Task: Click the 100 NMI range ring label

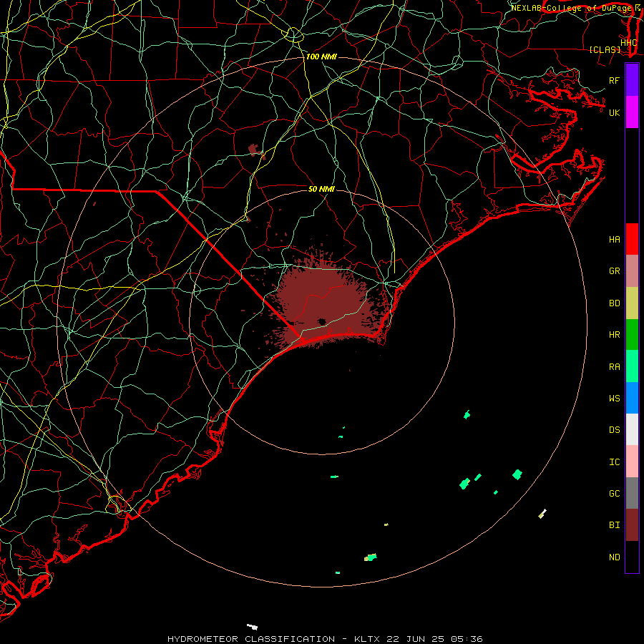Action: tap(321, 57)
